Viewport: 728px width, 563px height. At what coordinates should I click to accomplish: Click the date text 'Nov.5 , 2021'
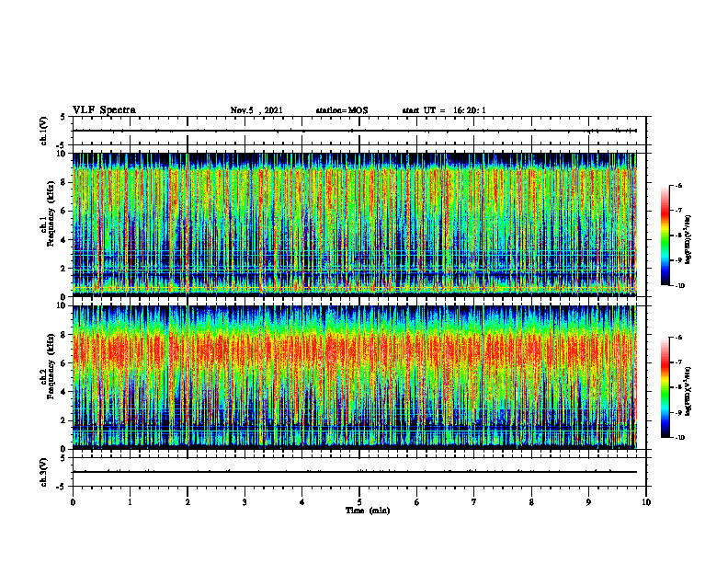(x=256, y=110)
